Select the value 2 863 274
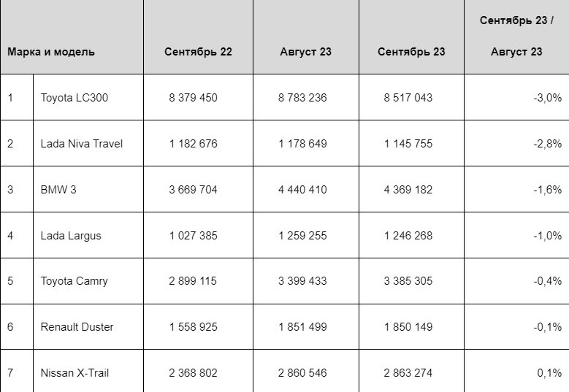This screenshot has width=569, height=392. click(408, 373)
